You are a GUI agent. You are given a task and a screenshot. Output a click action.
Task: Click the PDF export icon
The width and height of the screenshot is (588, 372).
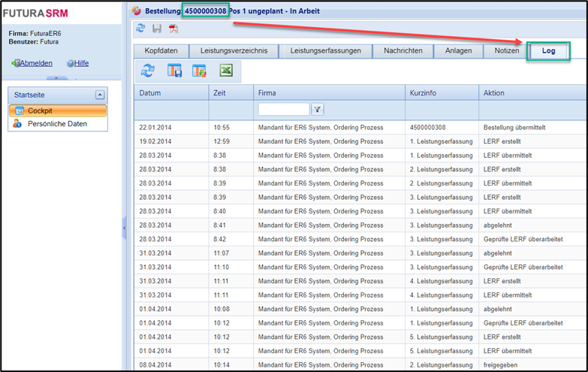(173, 29)
